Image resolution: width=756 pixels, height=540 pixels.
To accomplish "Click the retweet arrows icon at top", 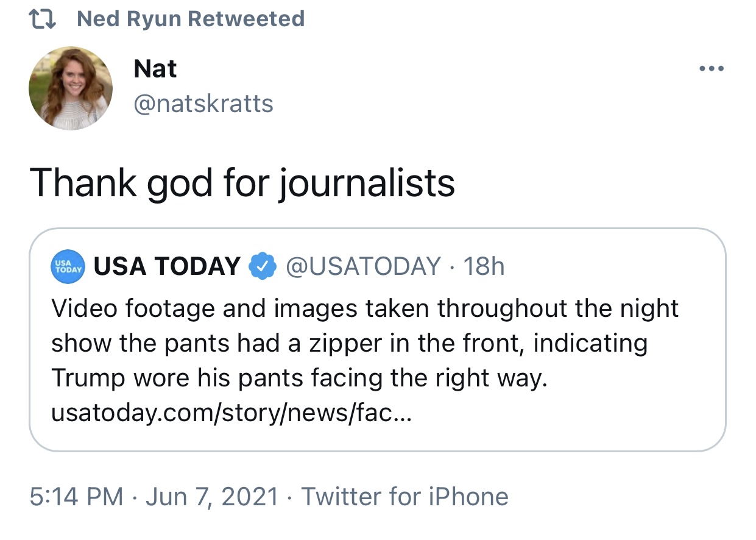I will click(43, 19).
